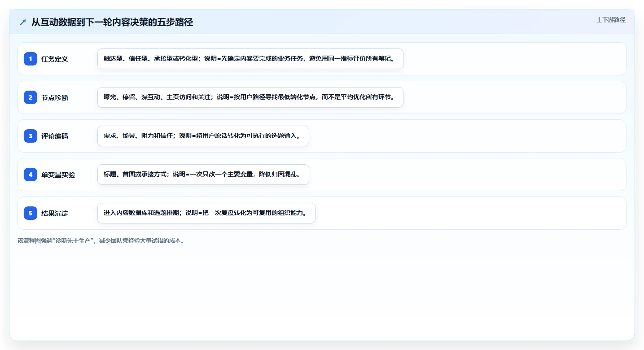Click the 单变量实验 step label
This screenshot has height=350, width=644.
58,175
